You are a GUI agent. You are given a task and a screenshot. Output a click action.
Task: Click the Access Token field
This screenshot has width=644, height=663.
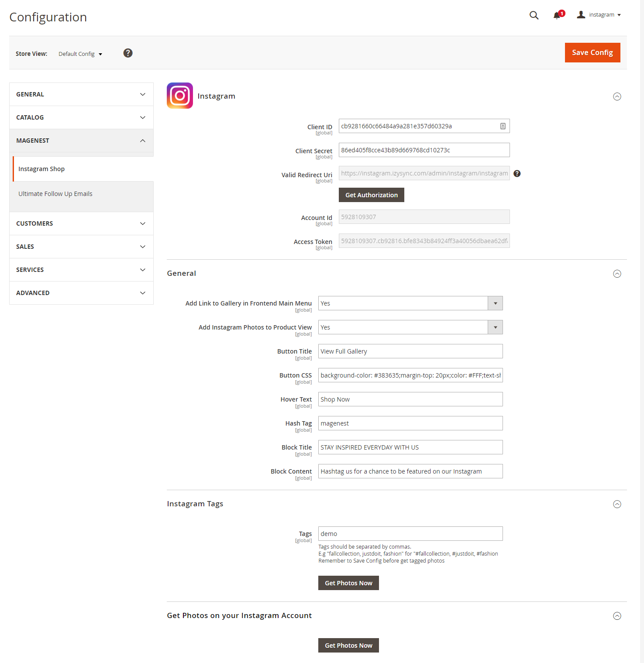click(x=424, y=241)
